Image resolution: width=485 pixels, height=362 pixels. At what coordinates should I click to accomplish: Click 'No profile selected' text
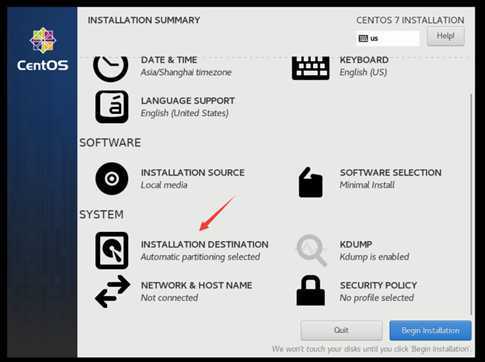(377, 298)
